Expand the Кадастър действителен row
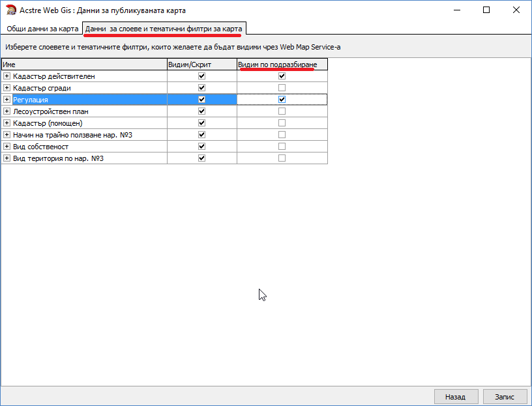This screenshot has height=406, width=532. (7, 76)
